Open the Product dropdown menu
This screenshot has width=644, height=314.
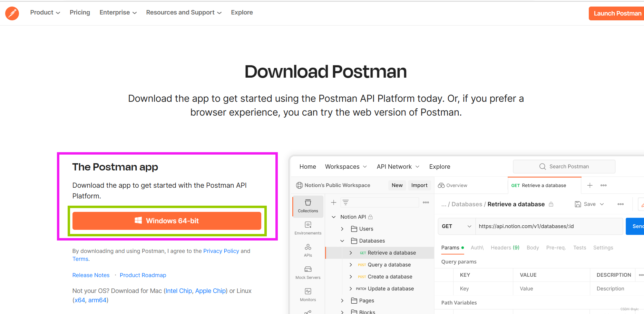pos(45,12)
